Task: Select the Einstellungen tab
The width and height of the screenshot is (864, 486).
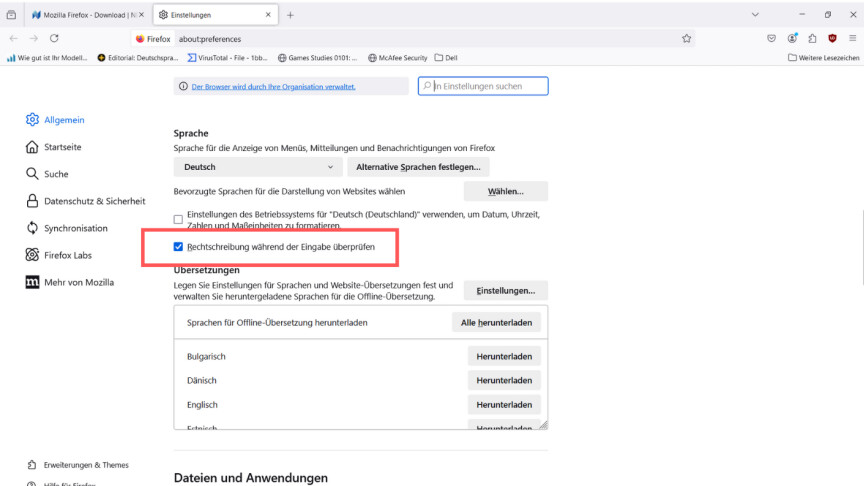Action: pyautogui.click(x=215, y=15)
